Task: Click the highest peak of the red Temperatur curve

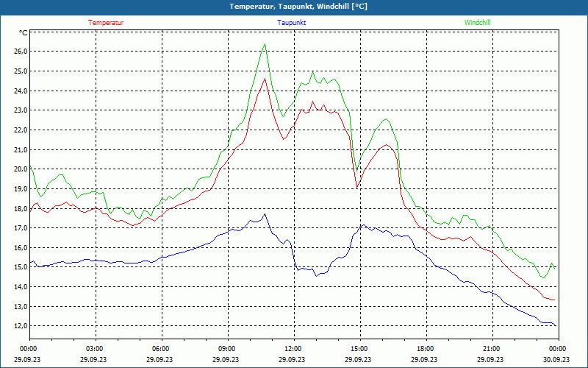Action: point(265,78)
